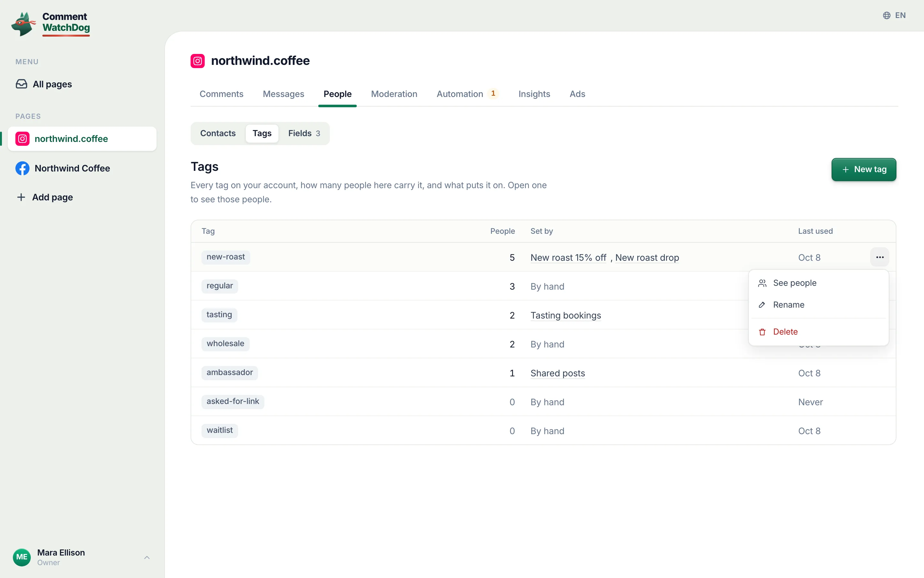Choose Rename from menu

pos(819,305)
